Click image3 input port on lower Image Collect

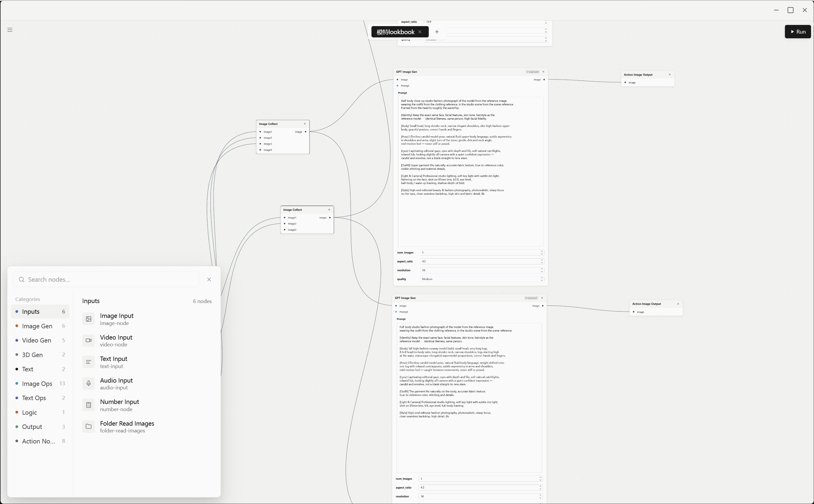tap(284, 230)
